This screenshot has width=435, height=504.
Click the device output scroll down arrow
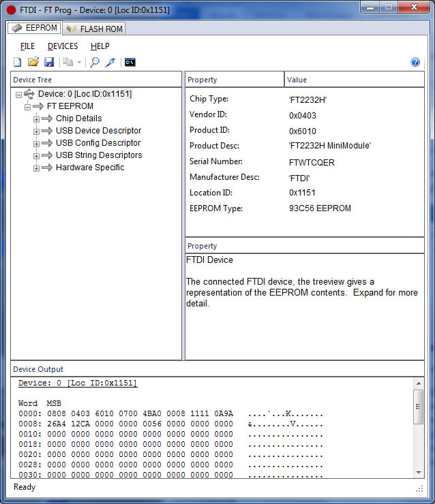pos(419,473)
